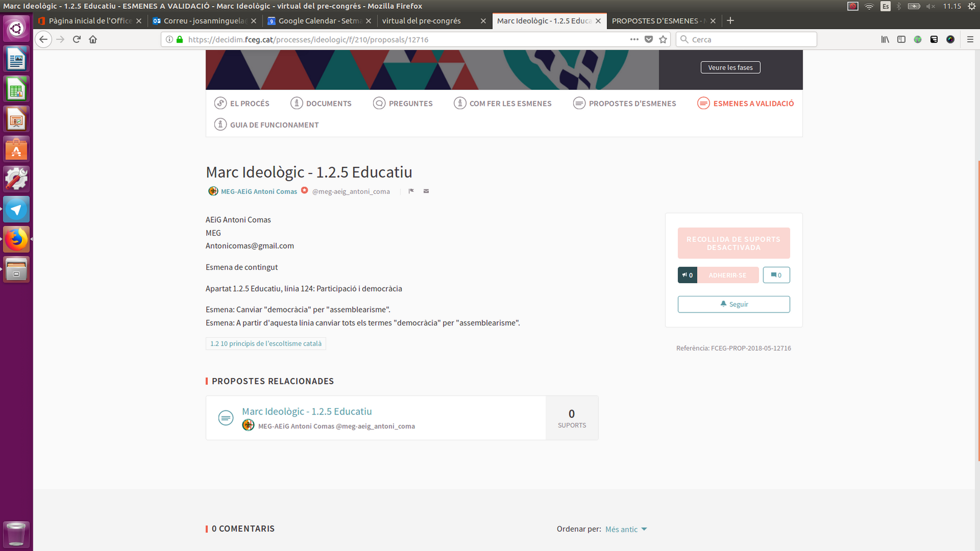Image resolution: width=980 pixels, height=551 pixels.
Task: Click the flag icon to report proposal
Action: pyautogui.click(x=411, y=191)
